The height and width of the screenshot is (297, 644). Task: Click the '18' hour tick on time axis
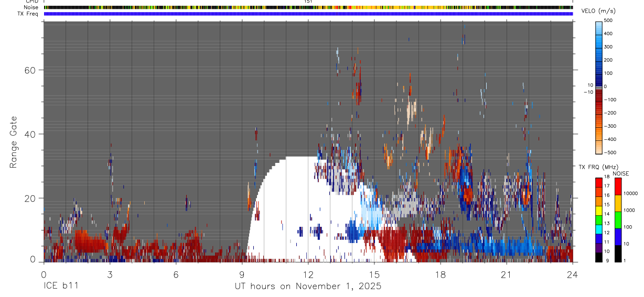pos(441,274)
